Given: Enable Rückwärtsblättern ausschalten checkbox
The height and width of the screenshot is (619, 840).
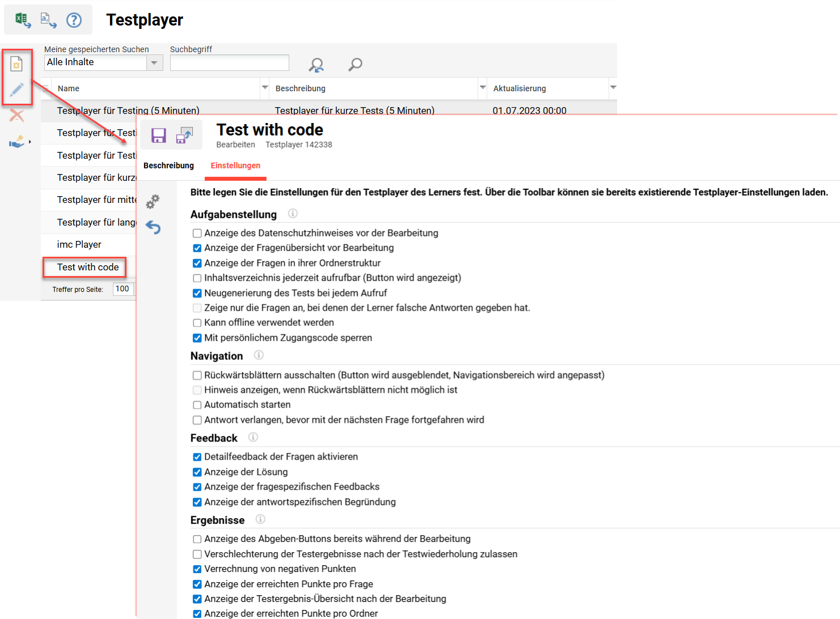Looking at the screenshot, I should coord(197,375).
